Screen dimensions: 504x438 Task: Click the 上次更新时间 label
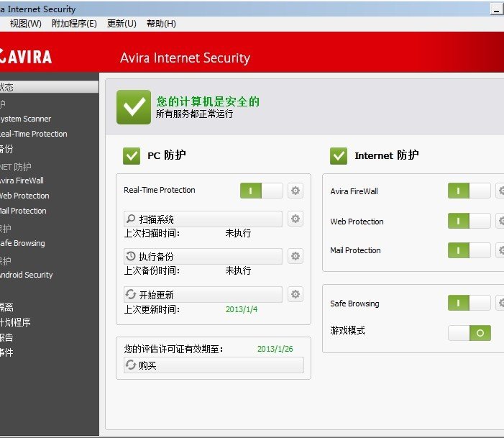(x=152, y=309)
